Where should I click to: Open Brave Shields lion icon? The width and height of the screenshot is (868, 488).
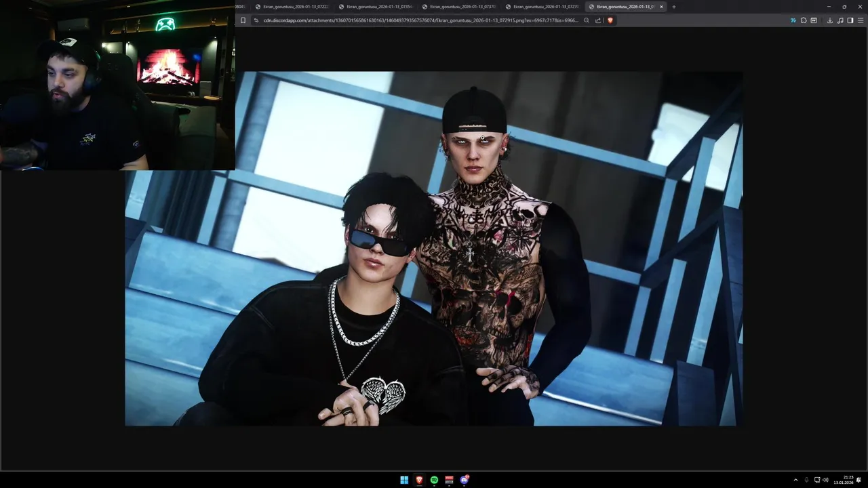click(610, 20)
